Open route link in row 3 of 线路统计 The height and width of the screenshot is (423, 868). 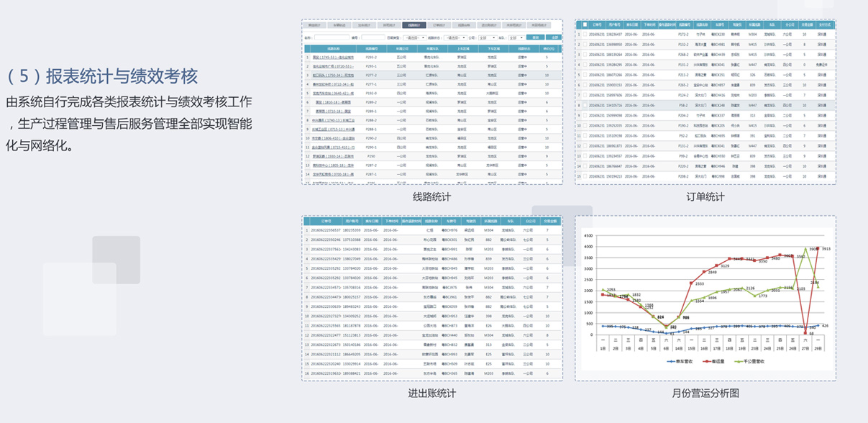pyautogui.click(x=332, y=75)
